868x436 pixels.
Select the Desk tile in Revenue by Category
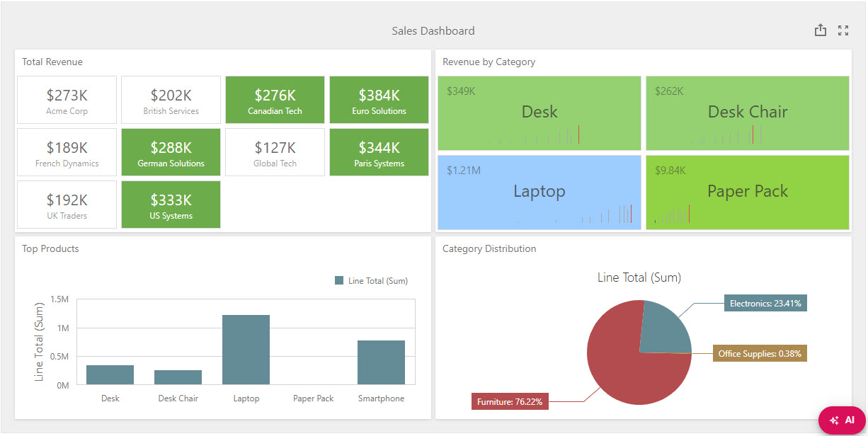(x=539, y=113)
